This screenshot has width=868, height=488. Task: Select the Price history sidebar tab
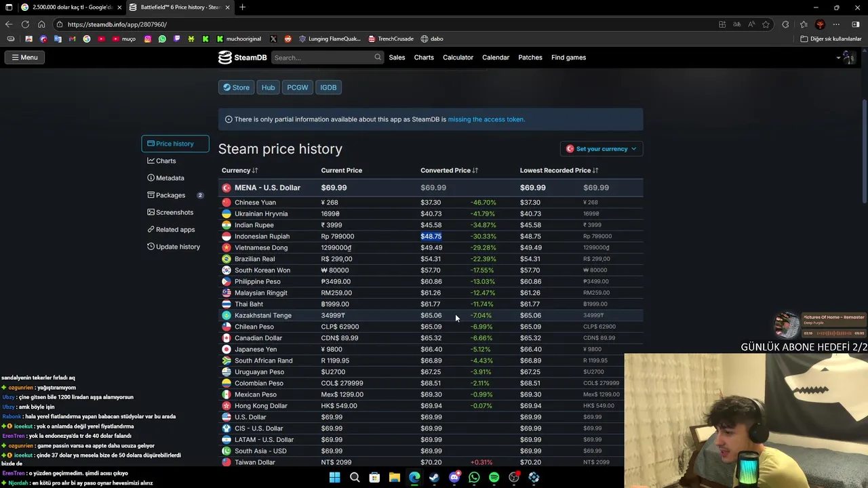pyautogui.click(x=175, y=144)
